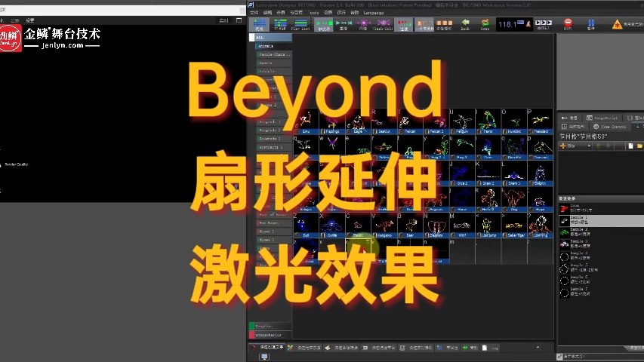Select the Kangaroo cue thumbnail
Viewport: 644px width, 362px height.
tap(384, 225)
